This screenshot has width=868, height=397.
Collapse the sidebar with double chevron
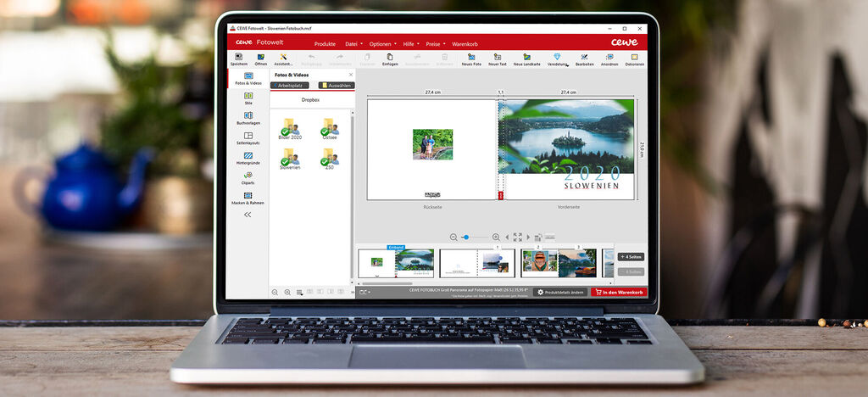point(248,215)
